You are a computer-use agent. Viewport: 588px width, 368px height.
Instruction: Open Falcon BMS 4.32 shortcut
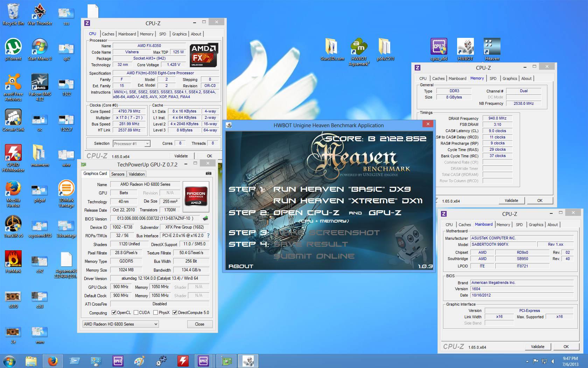pyautogui.click(x=40, y=87)
